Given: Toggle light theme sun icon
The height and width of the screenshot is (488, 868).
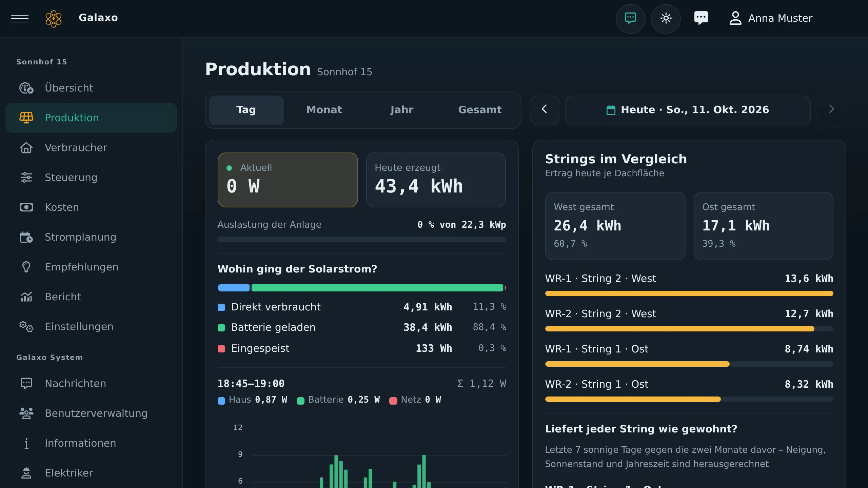Looking at the screenshot, I should point(666,18).
